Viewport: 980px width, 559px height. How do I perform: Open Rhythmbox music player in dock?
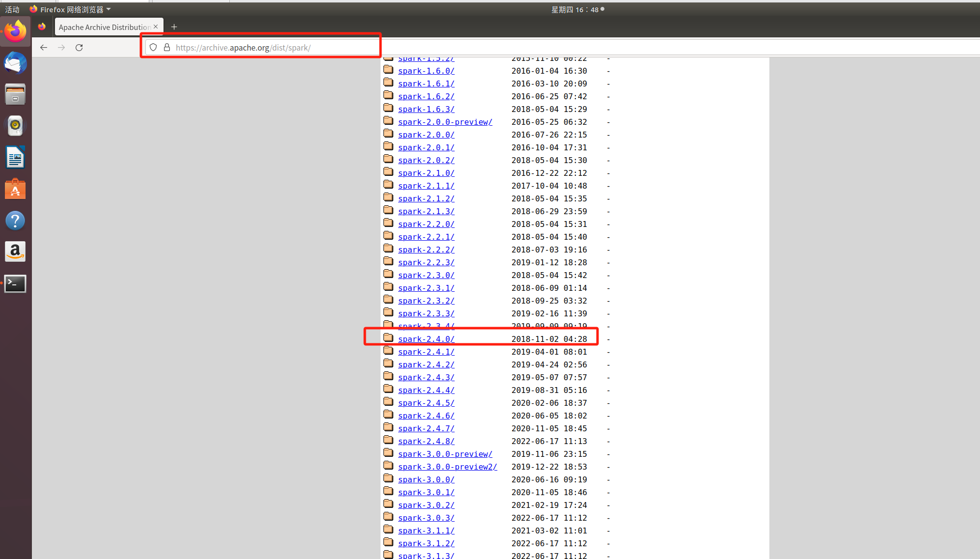point(15,126)
